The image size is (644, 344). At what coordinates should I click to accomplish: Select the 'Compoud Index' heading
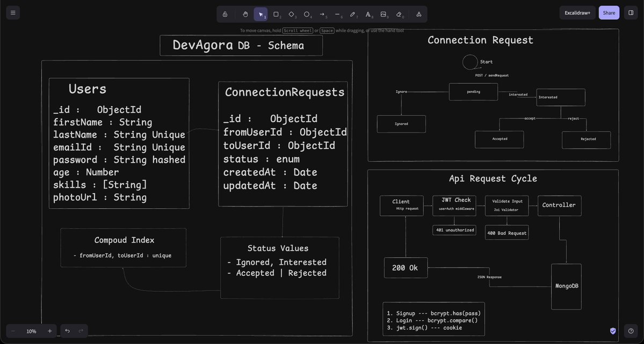coord(125,240)
